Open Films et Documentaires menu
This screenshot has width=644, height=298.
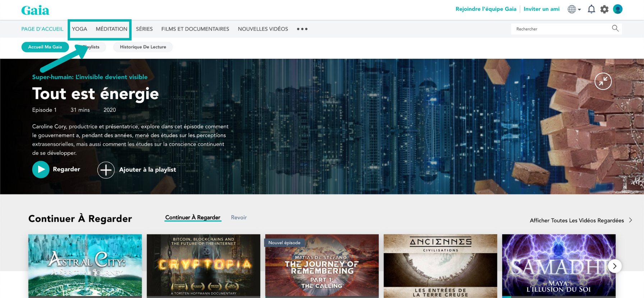195,29
